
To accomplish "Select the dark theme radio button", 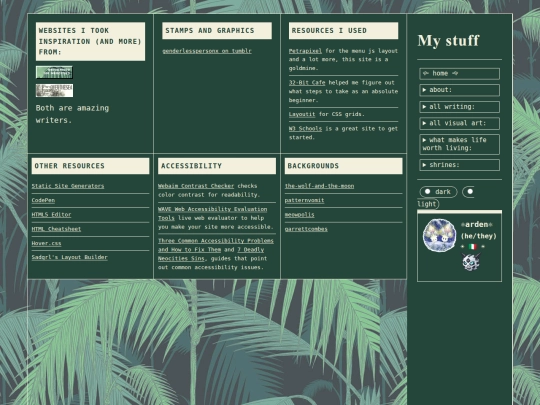I will (427, 191).
